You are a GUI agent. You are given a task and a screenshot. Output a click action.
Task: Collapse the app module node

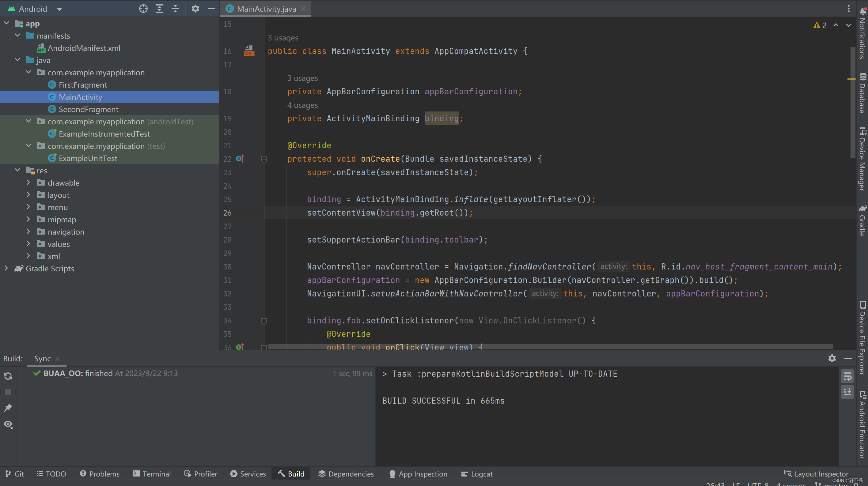(6, 23)
